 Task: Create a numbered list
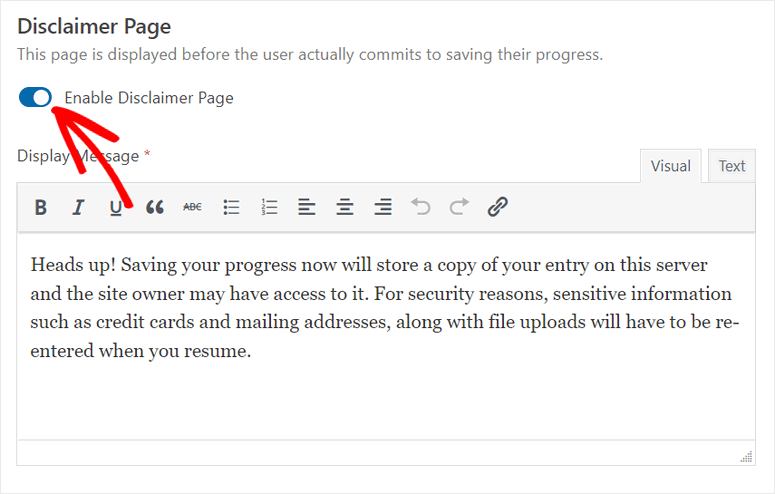pyautogui.click(x=269, y=207)
